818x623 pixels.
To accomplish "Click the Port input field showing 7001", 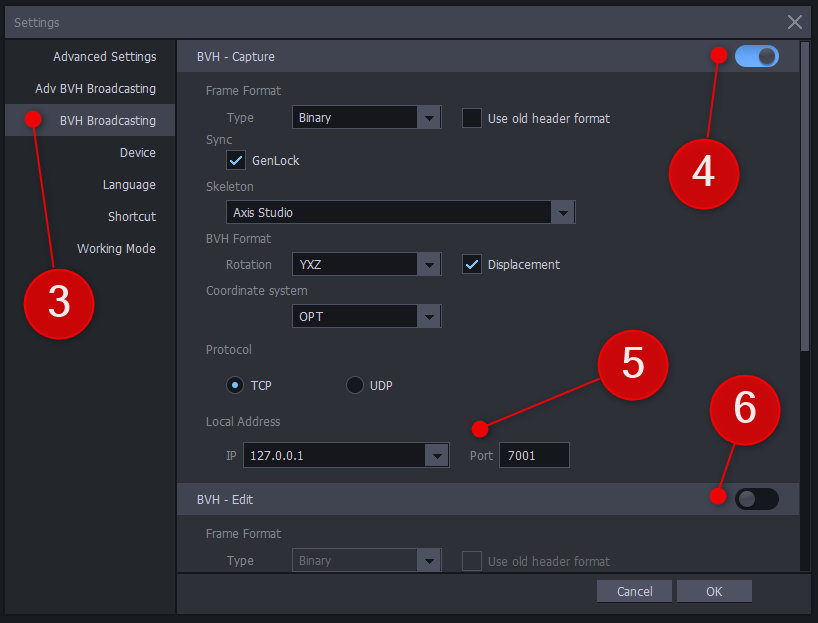I will (534, 455).
